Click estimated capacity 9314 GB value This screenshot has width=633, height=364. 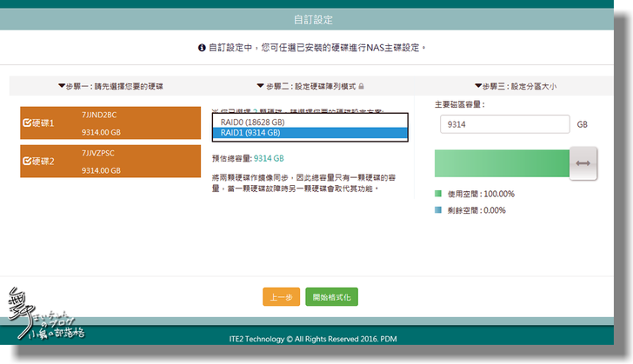(269, 159)
